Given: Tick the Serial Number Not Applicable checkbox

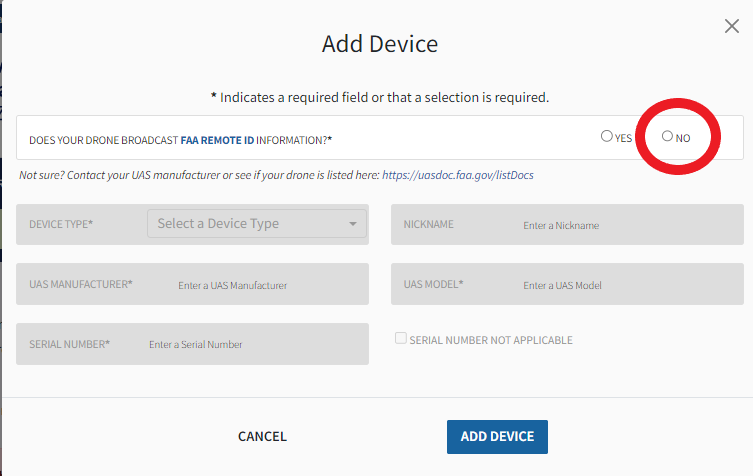Looking at the screenshot, I should 401,338.
